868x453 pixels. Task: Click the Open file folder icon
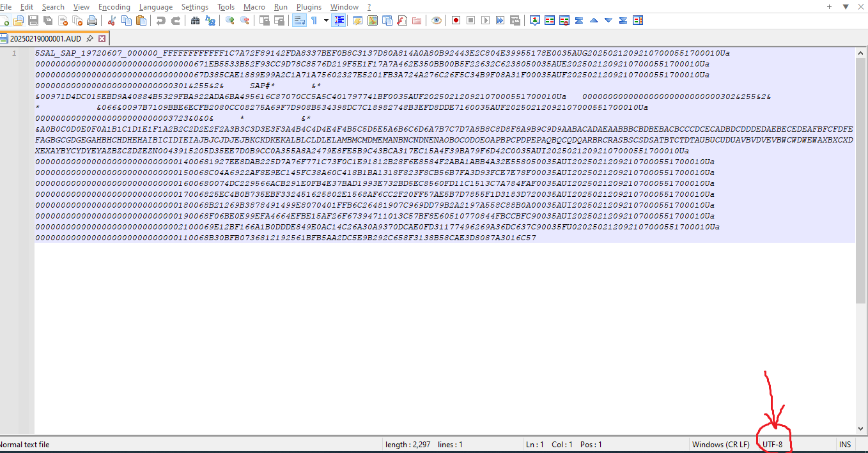(19, 20)
